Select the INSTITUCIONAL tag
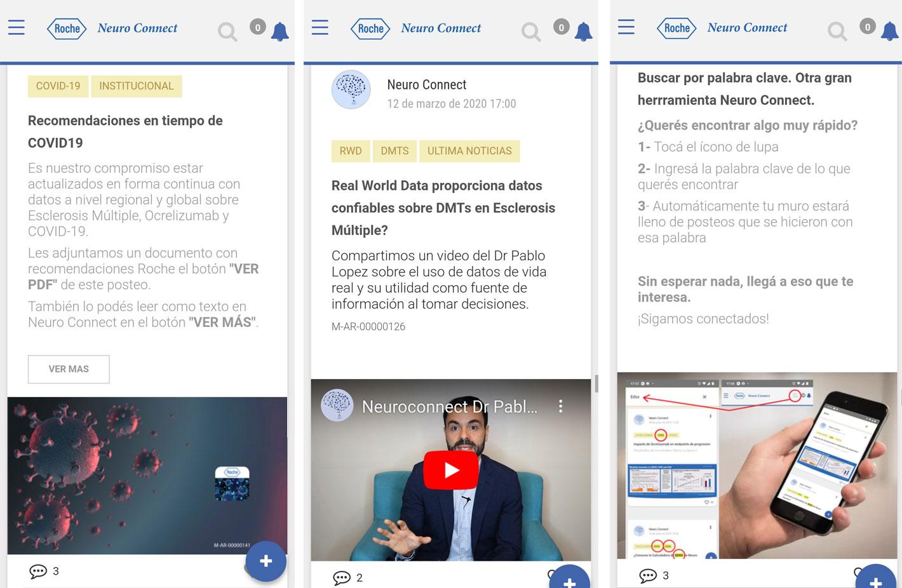 [x=137, y=86]
